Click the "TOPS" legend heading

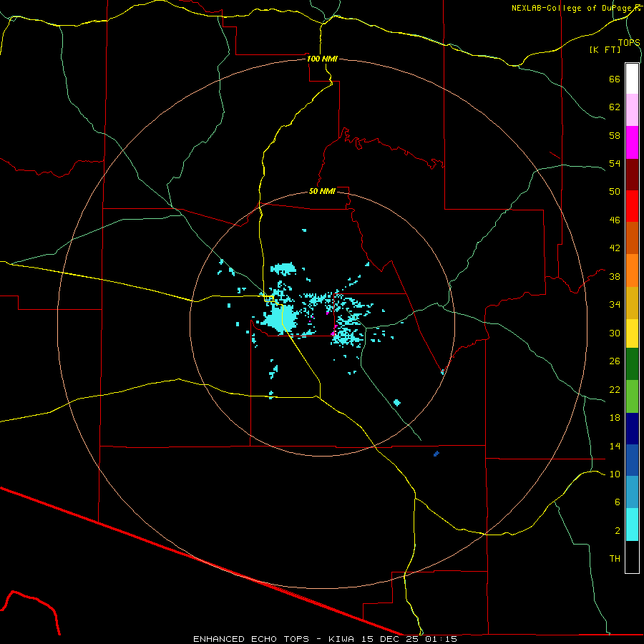coord(629,42)
